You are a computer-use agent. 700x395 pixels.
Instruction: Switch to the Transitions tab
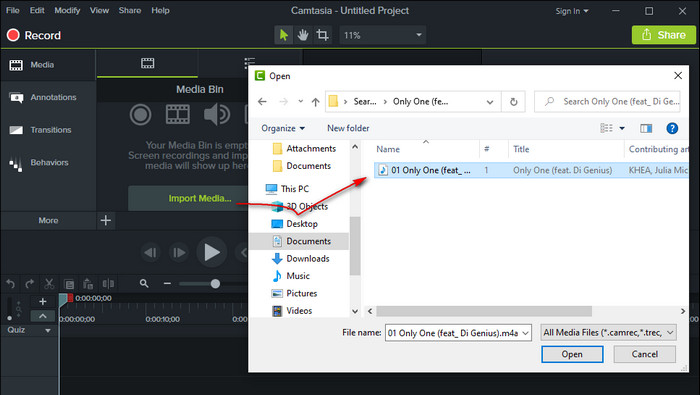[x=48, y=130]
